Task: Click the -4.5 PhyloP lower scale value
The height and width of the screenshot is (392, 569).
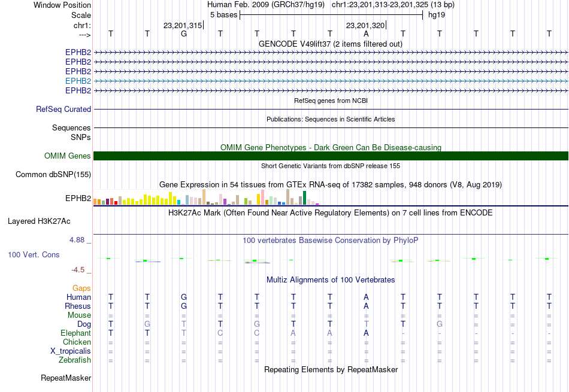Action: (78, 269)
